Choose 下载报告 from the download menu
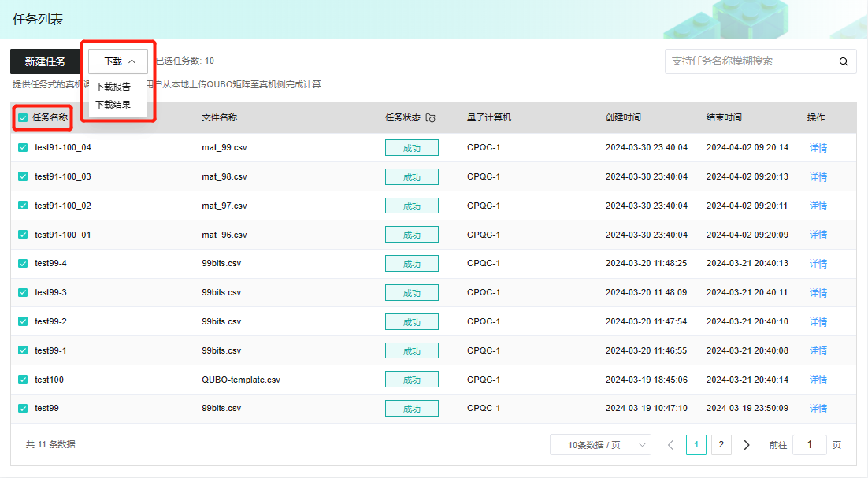Viewport: 868px width, 478px height. tap(113, 87)
